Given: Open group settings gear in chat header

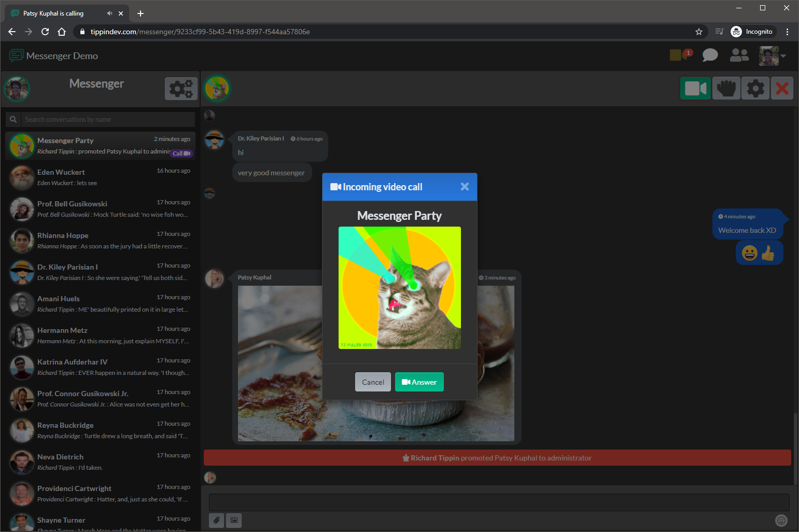Looking at the screenshot, I should point(755,89).
